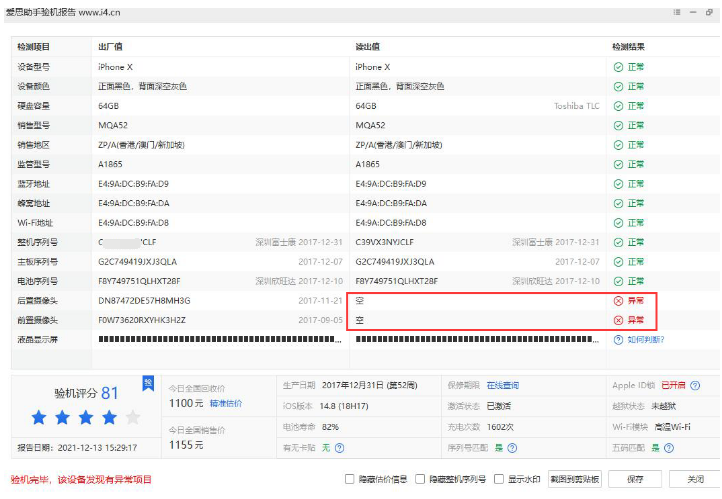Click help icon beside 如何判断 link

(x=618, y=340)
